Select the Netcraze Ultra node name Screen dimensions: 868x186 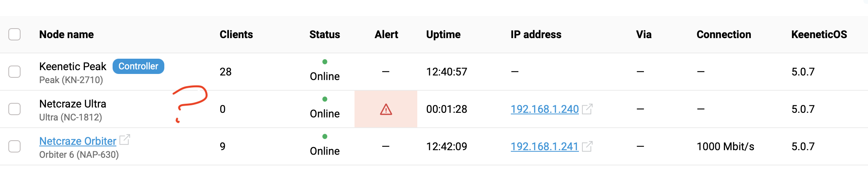click(x=73, y=104)
